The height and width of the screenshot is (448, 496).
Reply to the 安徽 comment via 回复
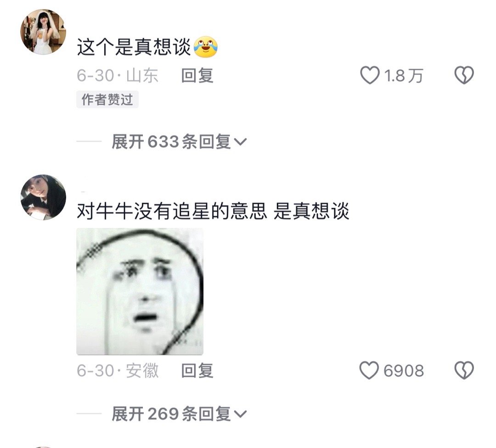point(197,370)
